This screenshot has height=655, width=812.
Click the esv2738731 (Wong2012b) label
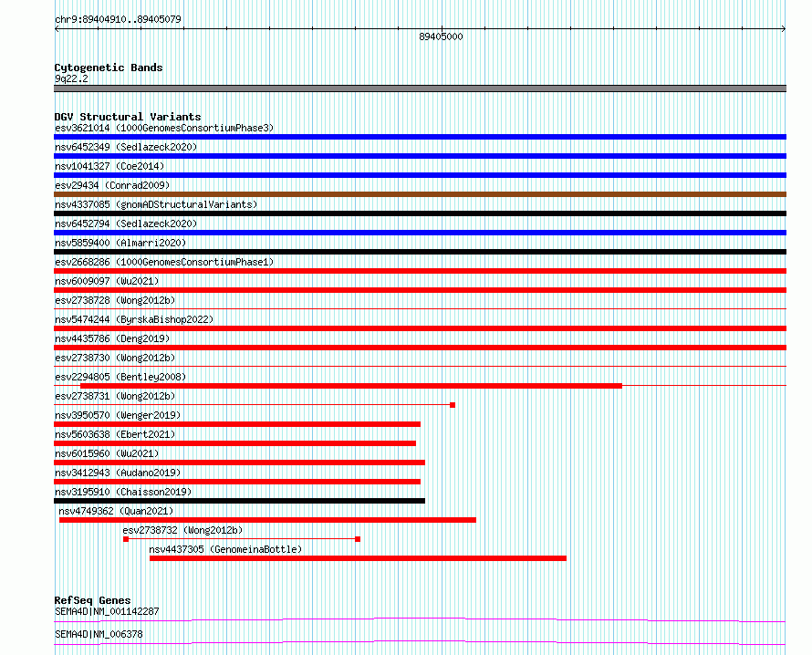point(115,396)
